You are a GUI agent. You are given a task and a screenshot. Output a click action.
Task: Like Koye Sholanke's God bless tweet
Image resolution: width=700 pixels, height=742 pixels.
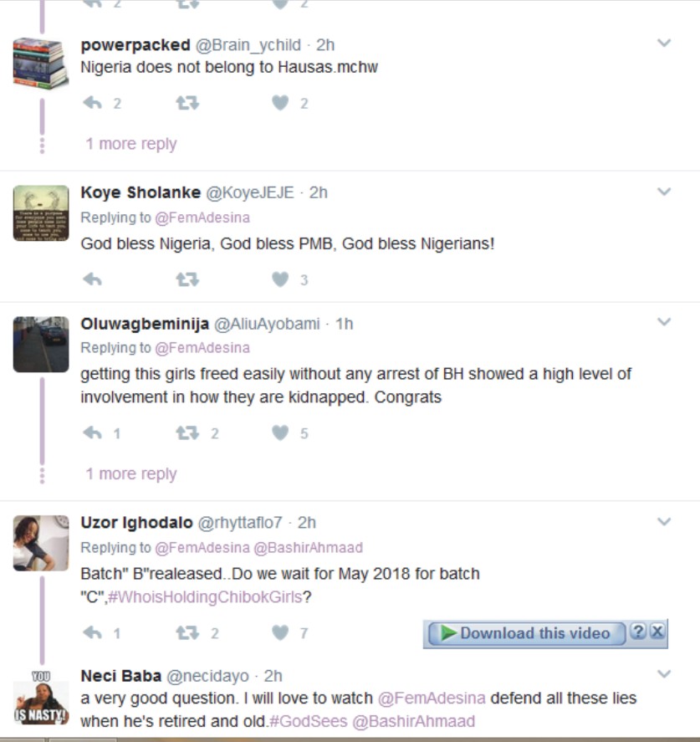(x=281, y=279)
